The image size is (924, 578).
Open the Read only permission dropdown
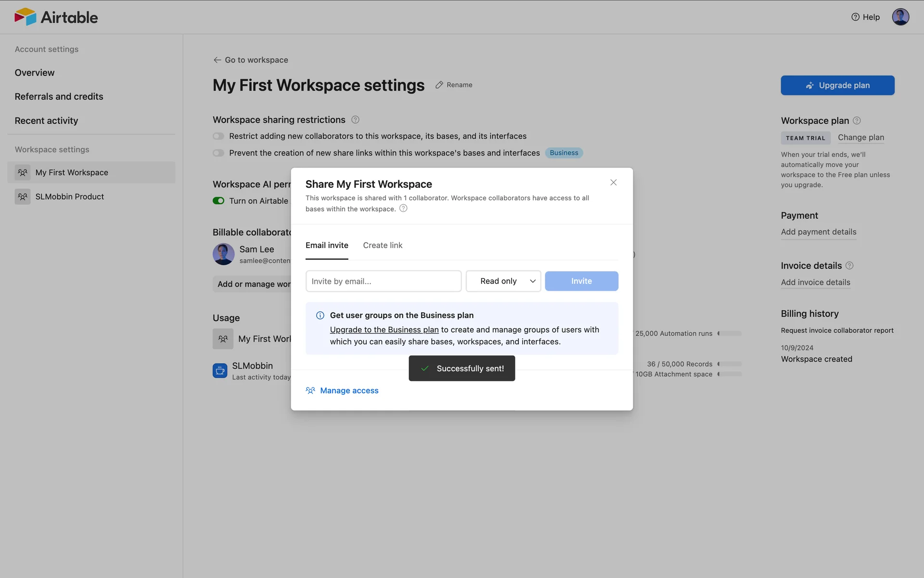[503, 281]
